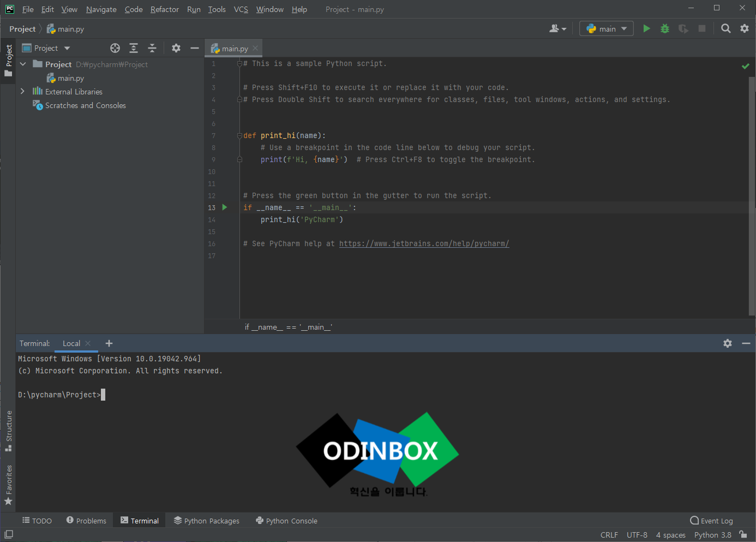Open Terminal panel settings gear
The width and height of the screenshot is (756, 542).
728,343
